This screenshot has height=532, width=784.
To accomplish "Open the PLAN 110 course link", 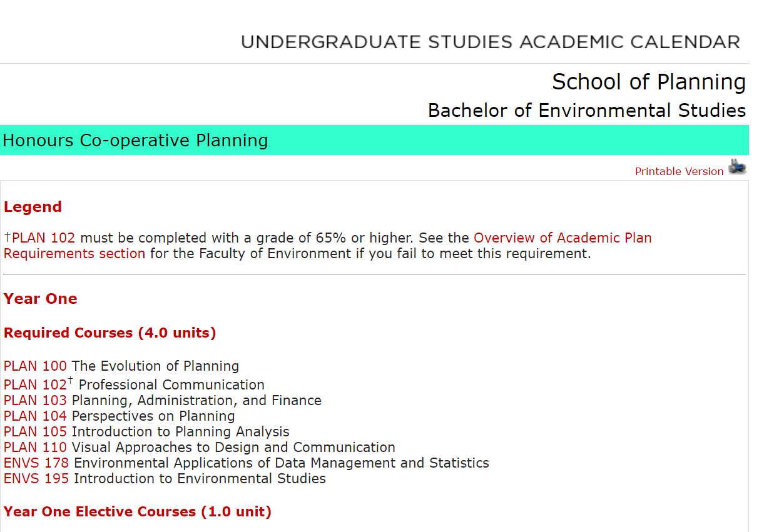I will 35,448.
